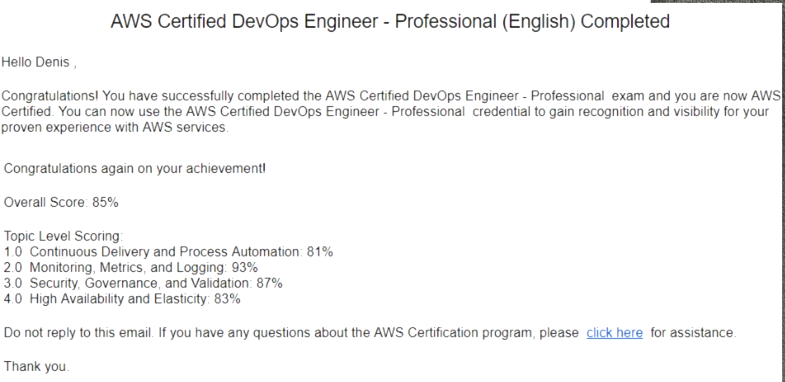
Task: Select the Security, Governance, and Validation line
Action: click(143, 283)
